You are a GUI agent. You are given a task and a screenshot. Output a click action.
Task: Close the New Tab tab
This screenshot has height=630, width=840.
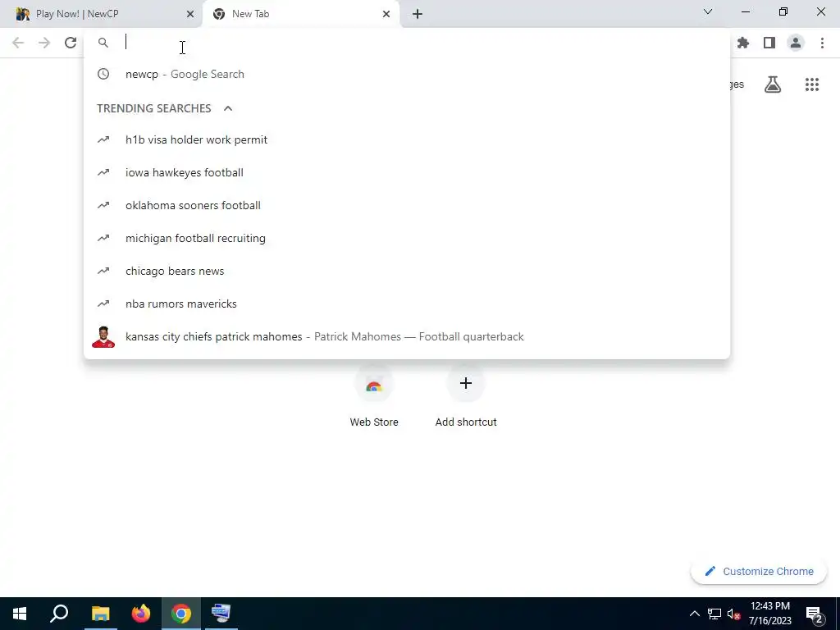pyautogui.click(x=386, y=14)
